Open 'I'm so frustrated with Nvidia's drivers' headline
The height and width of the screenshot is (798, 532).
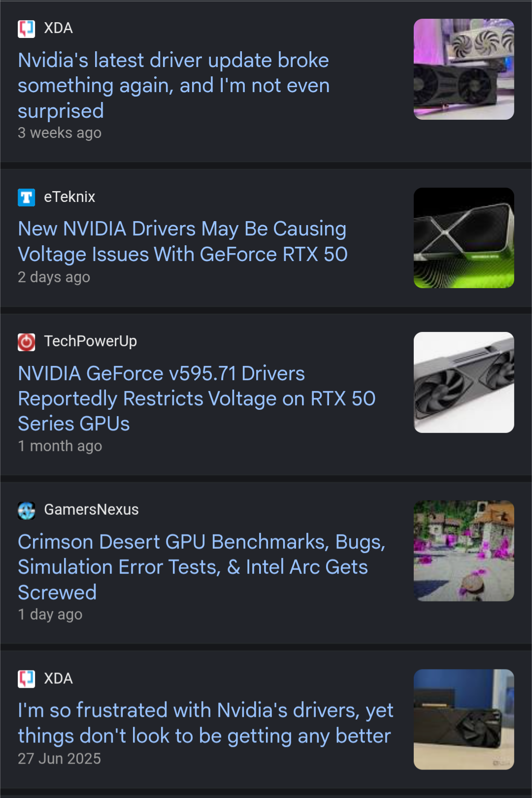click(205, 723)
